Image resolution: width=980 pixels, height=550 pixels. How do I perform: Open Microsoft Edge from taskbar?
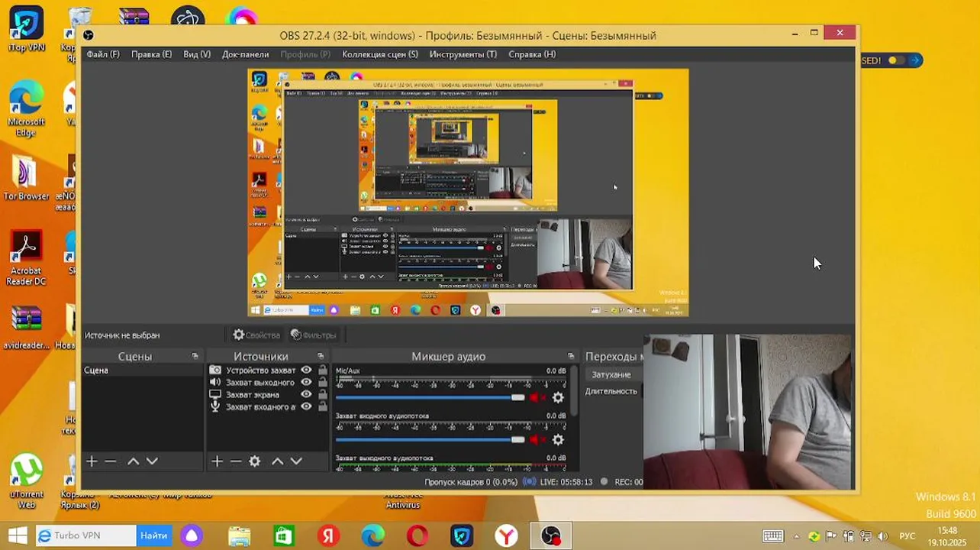click(x=372, y=536)
